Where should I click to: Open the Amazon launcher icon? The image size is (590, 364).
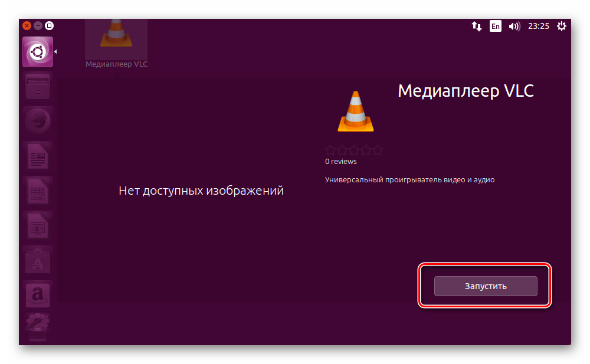point(38,295)
